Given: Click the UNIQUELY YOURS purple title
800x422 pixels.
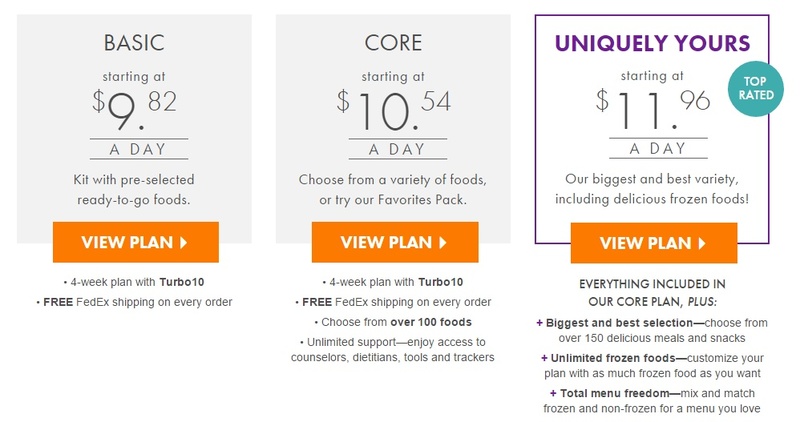Looking at the screenshot, I should [654, 44].
